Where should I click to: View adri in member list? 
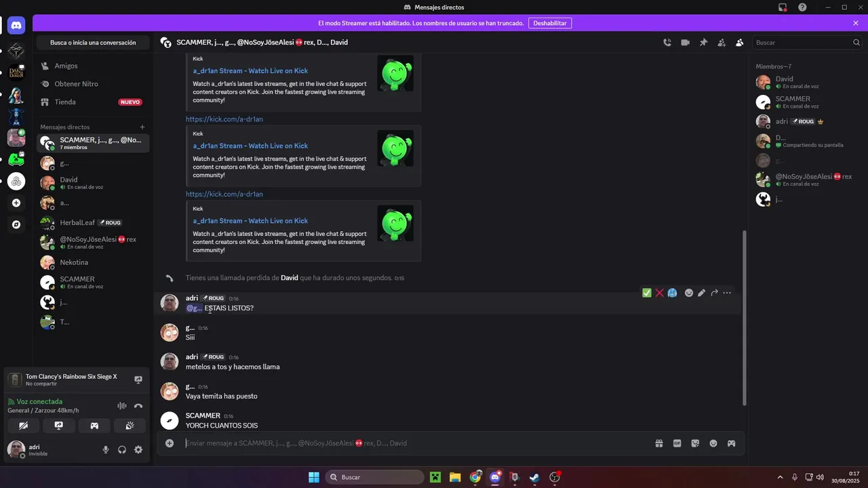[804, 121]
